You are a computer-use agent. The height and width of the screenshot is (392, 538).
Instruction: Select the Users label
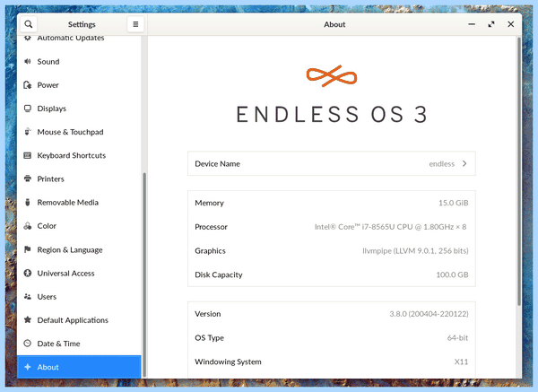[47, 297]
